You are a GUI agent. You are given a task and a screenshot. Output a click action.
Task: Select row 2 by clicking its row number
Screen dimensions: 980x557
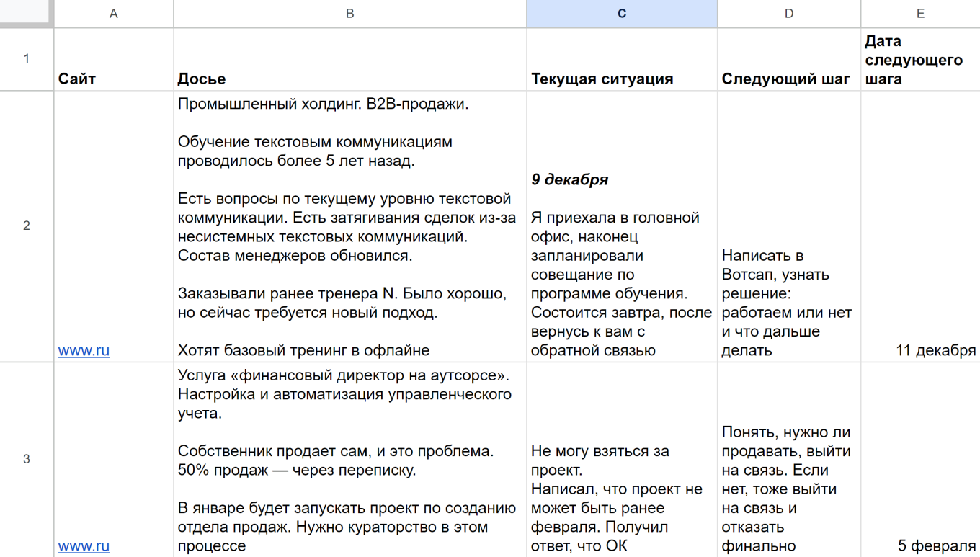click(26, 225)
